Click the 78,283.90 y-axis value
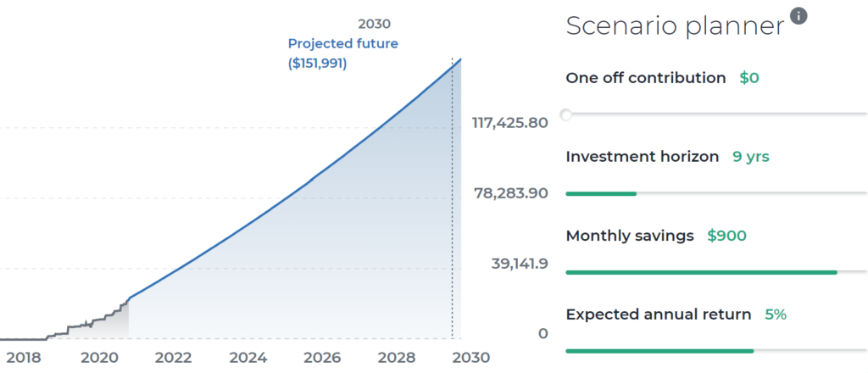The height and width of the screenshot is (373, 868). point(509,193)
